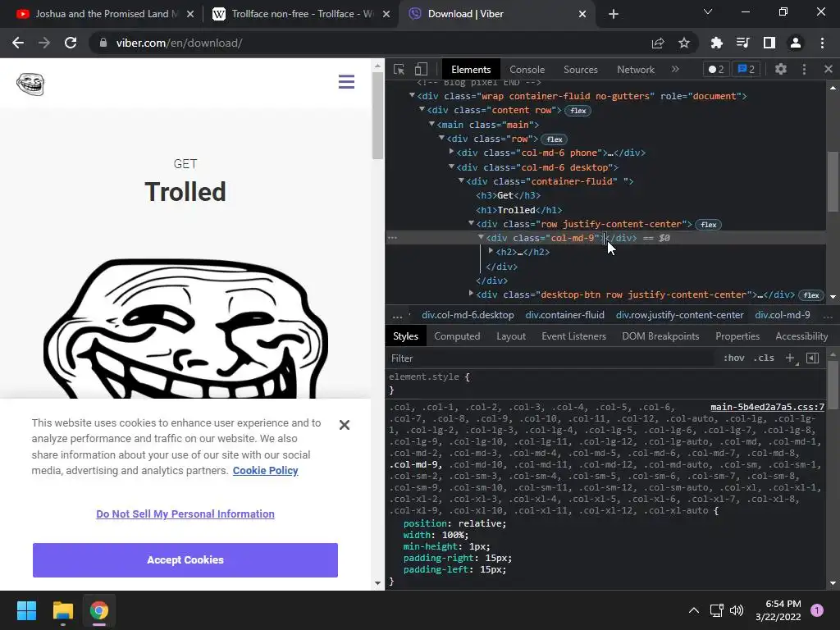This screenshot has height=630, width=840.
Task: Open the Chrome profile avatar
Action: pos(796,43)
